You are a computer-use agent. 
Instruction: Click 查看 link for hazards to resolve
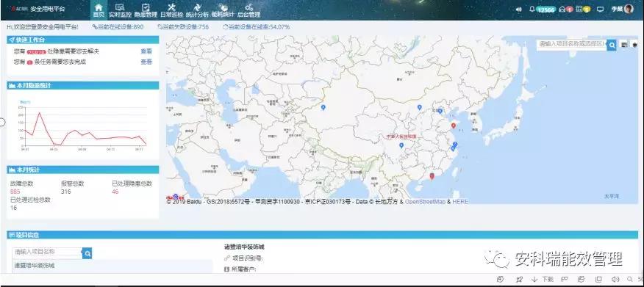coord(146,51)
